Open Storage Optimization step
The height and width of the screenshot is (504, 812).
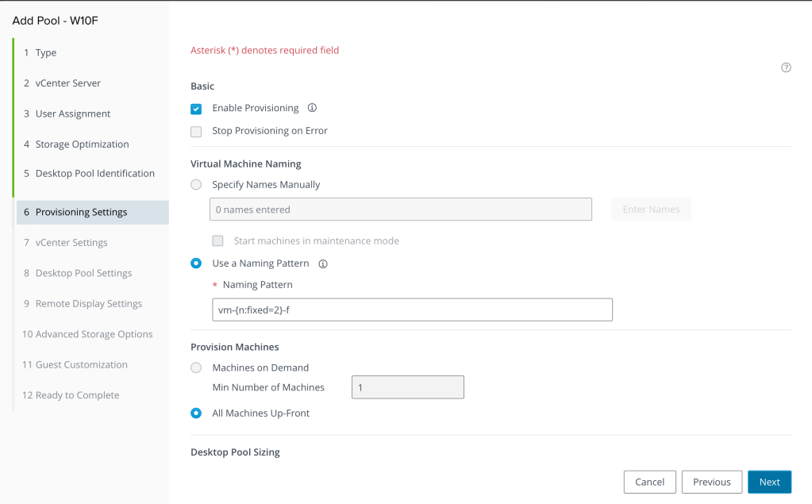coord(82,144)
